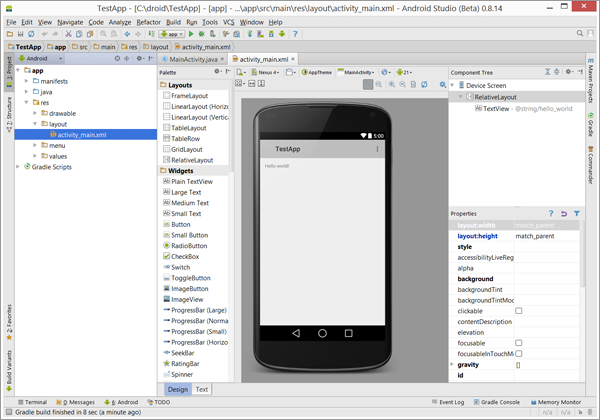This screenshot has height=420, width=600.
Task: Click the Properties restore default arrow icon
Action: pyautogui.click(x=564, y=213)
